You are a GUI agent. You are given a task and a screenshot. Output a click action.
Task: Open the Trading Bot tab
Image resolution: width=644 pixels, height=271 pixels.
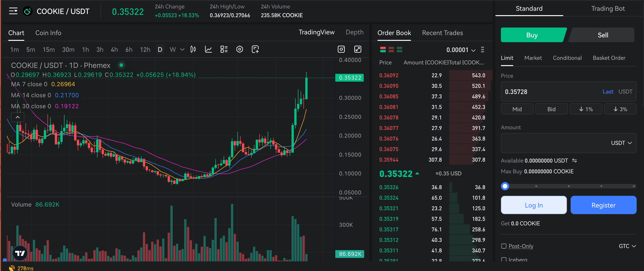coord(608,8)
